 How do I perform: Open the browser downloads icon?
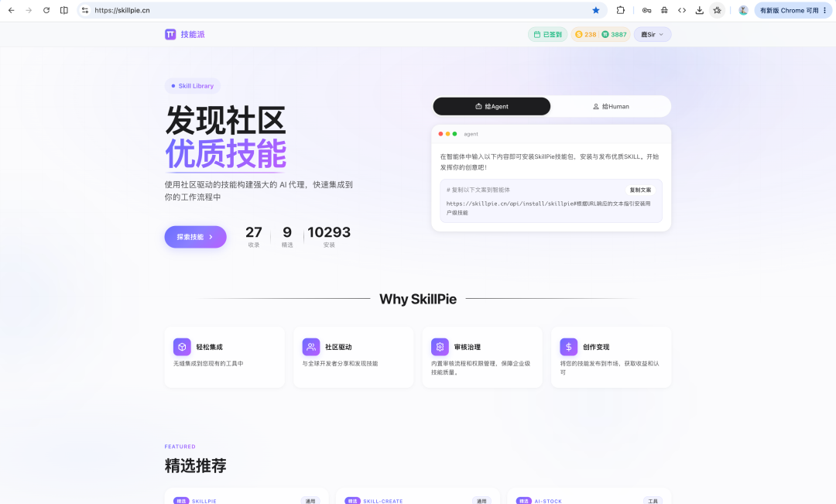pyautogui.click(x=700, y=10)
